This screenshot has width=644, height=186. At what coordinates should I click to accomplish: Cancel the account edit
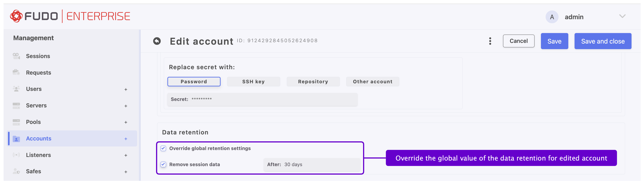518,41
